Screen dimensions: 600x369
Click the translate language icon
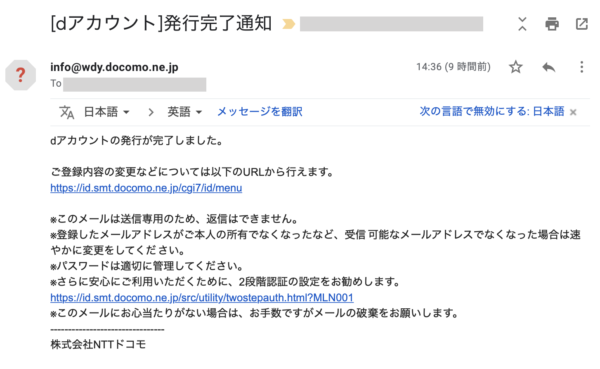(x=67, y=112)
